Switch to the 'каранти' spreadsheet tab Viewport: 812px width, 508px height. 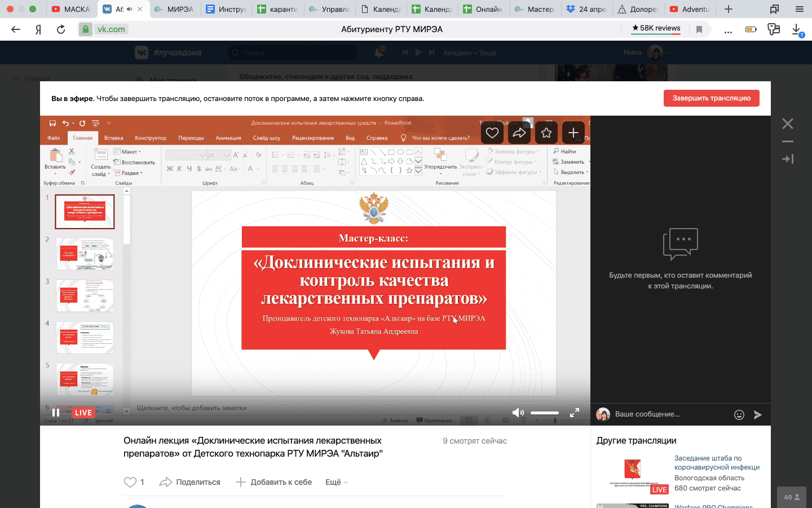277,9
